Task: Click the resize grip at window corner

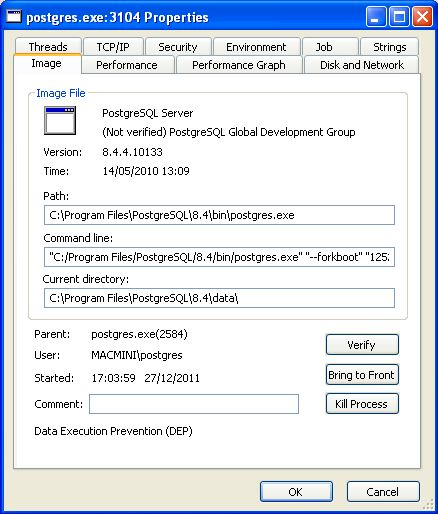Action: (428, 505)
